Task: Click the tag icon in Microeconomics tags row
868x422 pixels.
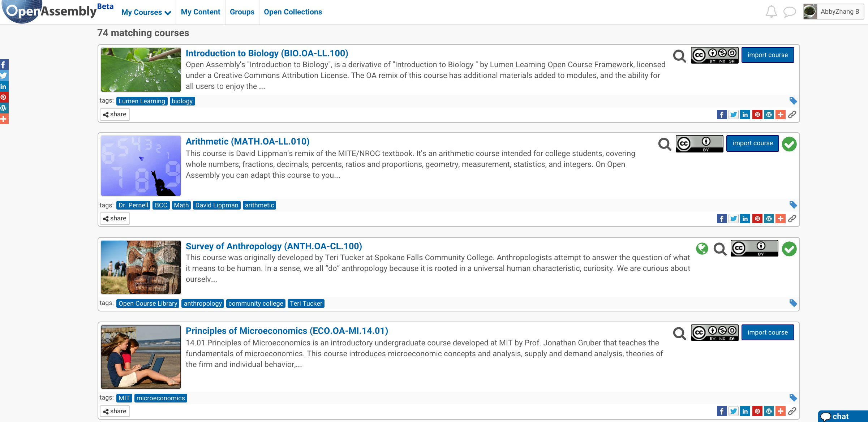Action: click(793, 398)
